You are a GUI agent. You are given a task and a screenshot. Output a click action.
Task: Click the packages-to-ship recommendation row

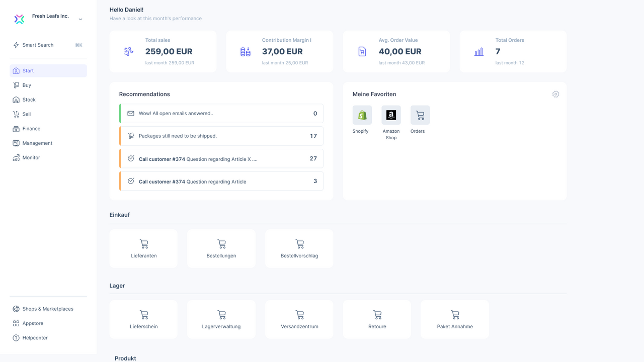[x=221, y=136]
